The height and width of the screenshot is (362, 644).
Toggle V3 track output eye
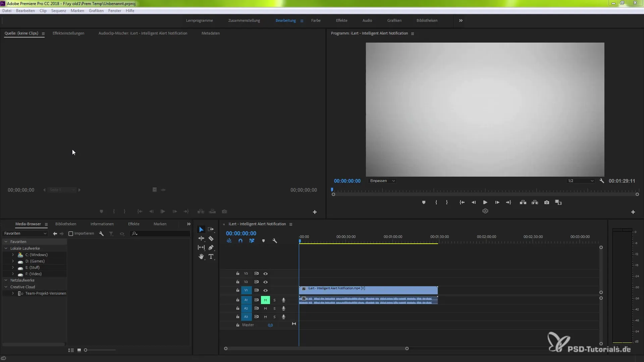[x=265, y=274]
